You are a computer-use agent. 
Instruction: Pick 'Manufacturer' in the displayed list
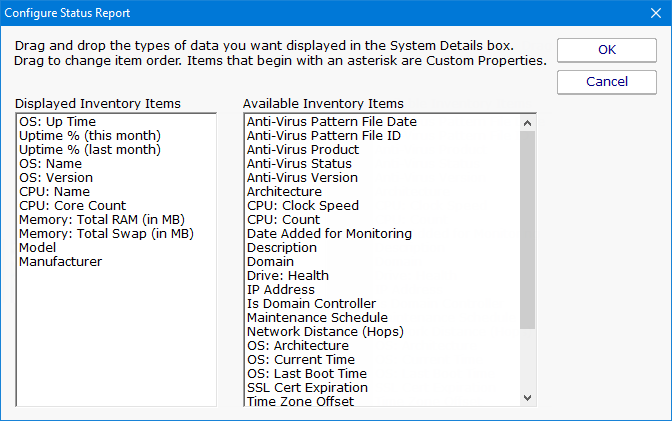(x=60, y=262)
